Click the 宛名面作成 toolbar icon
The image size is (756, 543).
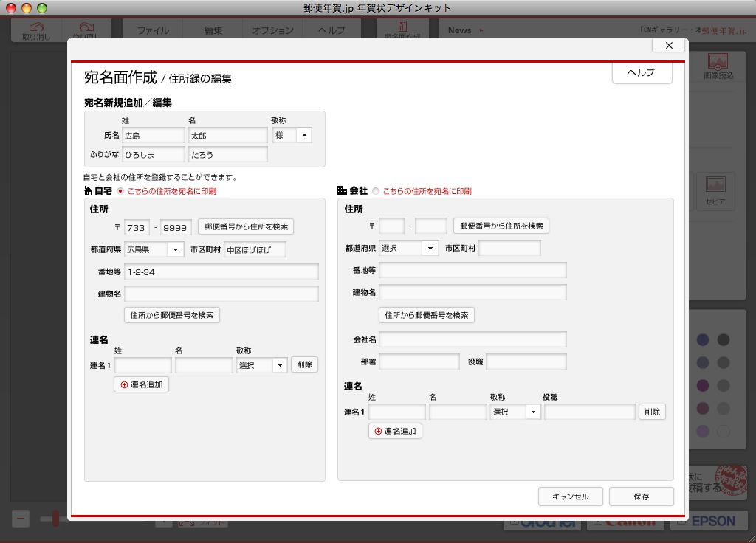click(402, 30)
